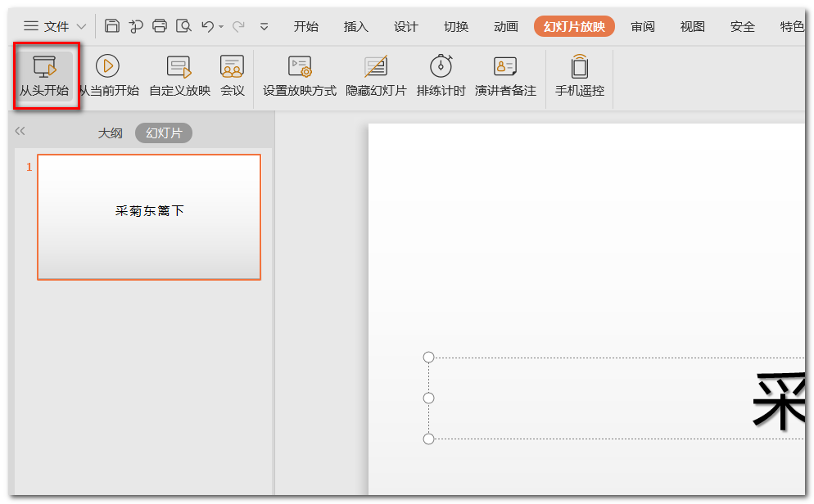Start slideshow with 从当前开始
Viewport: 814px width, 504px height.
(x=108, y=76)
